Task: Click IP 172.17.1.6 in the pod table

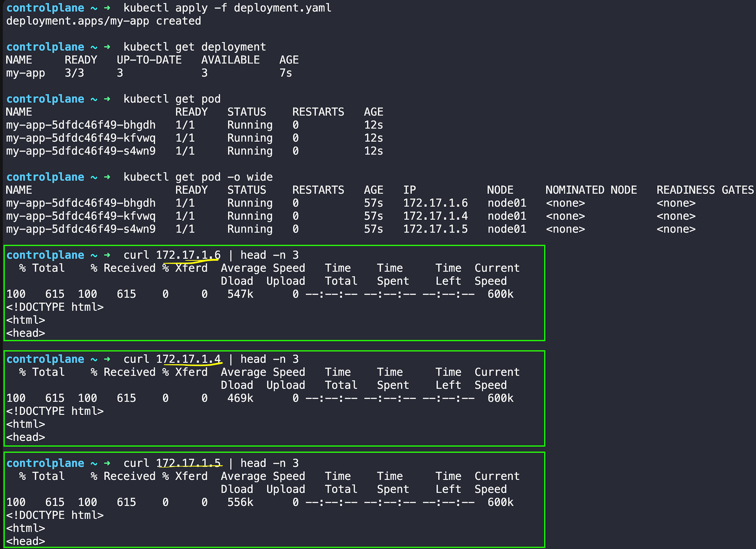Action: [x=435, y=203]
